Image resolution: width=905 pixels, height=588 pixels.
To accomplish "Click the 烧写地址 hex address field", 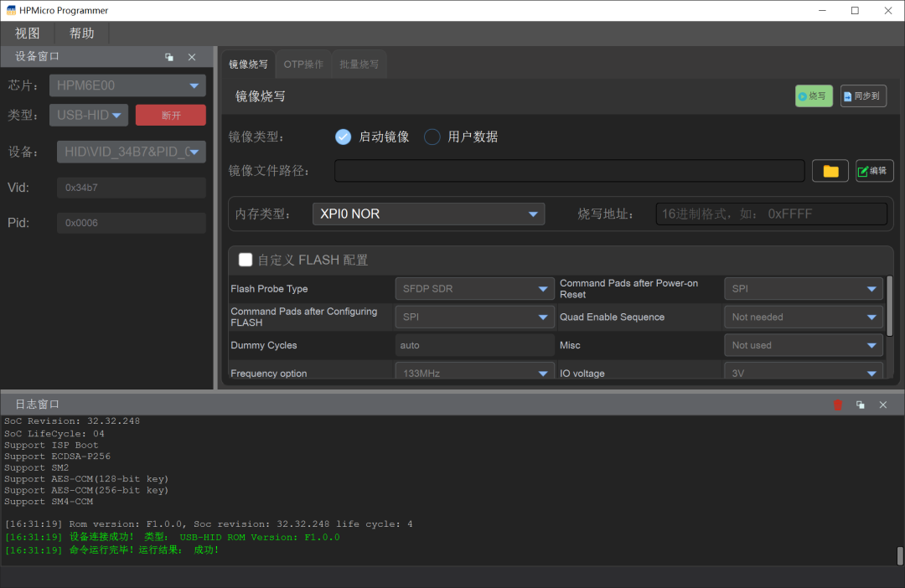I will click(770, 214).
